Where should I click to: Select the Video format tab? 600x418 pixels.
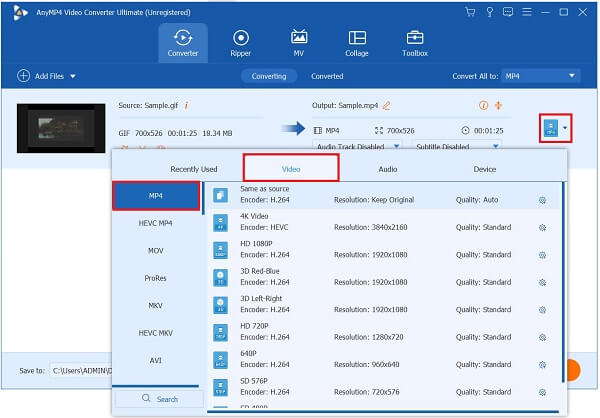click(291, 168)
